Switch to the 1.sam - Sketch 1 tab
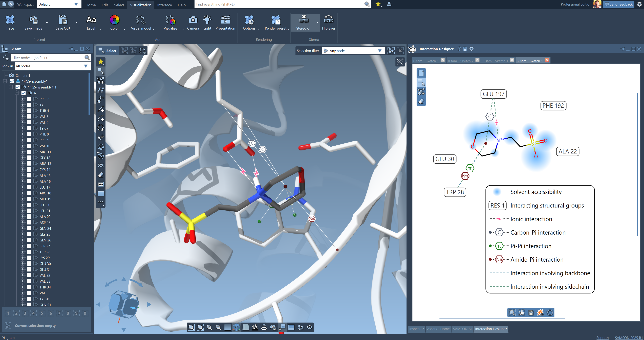Screen dimensions: 644x340 point(495,61)
